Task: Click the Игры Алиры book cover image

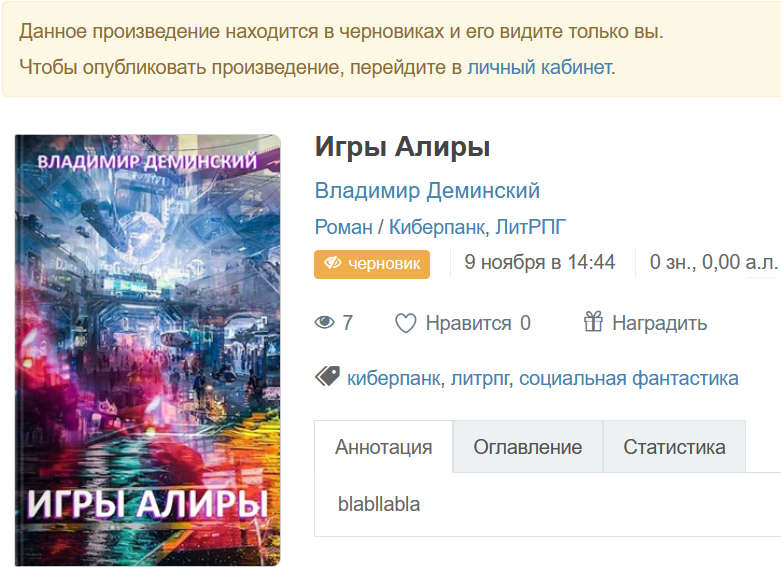Action: click(x=147, y=350)
